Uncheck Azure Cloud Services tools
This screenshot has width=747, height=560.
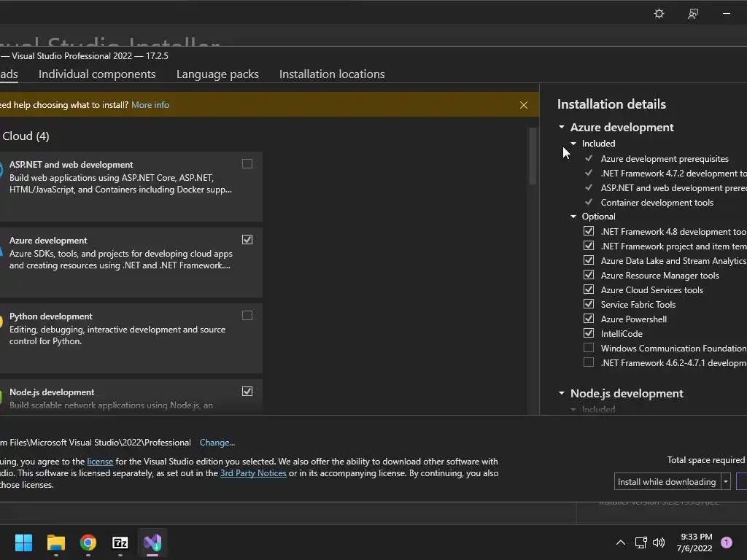point(589,289)
